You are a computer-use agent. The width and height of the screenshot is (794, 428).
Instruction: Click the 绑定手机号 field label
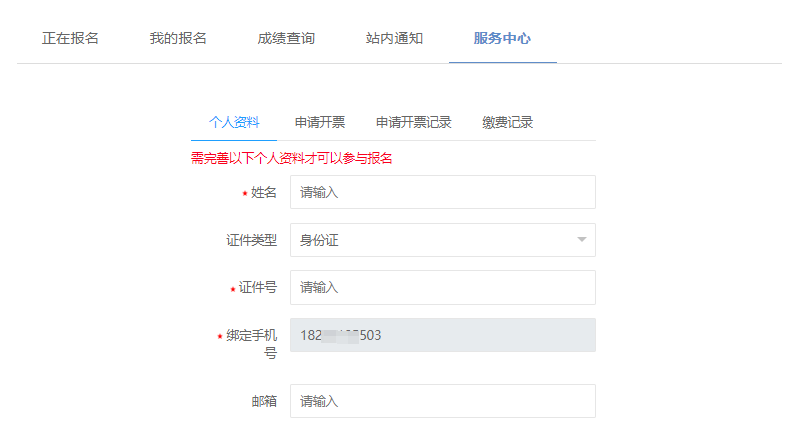pos(251,344)
